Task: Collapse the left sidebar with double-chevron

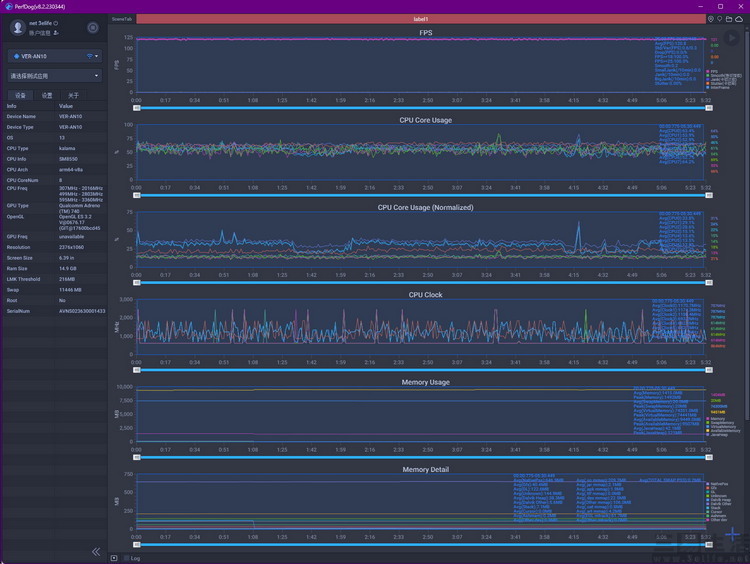Action: [96, 552]
